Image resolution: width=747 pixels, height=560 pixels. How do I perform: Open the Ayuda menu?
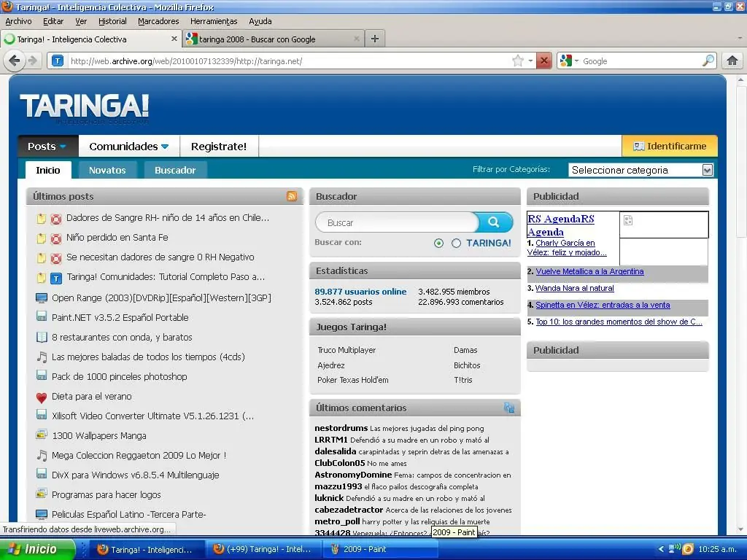(260, 21)
